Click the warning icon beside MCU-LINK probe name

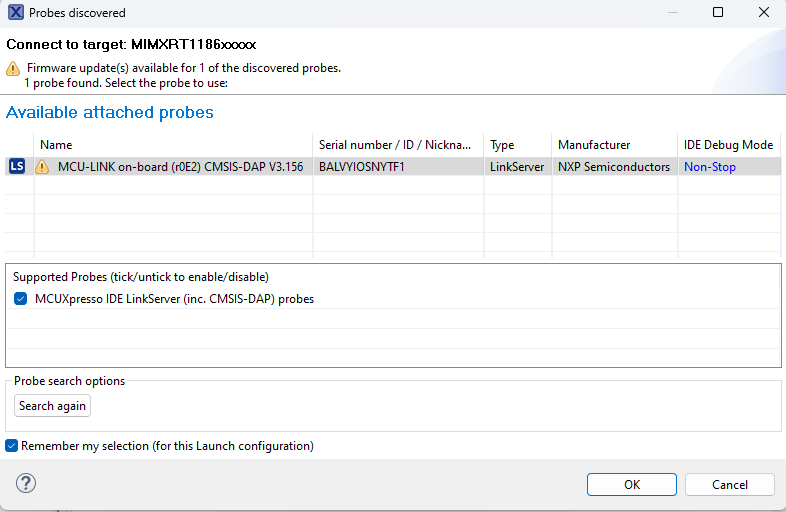tap(42, 167)
